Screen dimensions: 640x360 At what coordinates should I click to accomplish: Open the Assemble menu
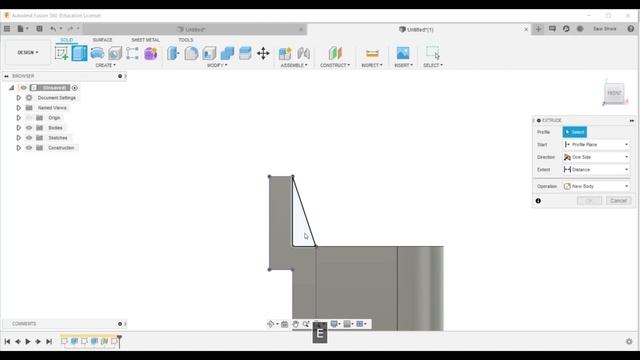[294, 65]
